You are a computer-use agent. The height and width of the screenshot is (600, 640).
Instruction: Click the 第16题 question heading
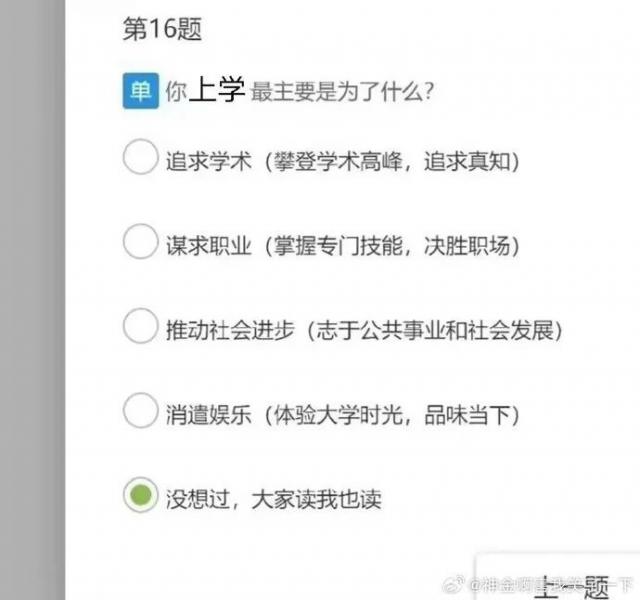click(162, 29)
